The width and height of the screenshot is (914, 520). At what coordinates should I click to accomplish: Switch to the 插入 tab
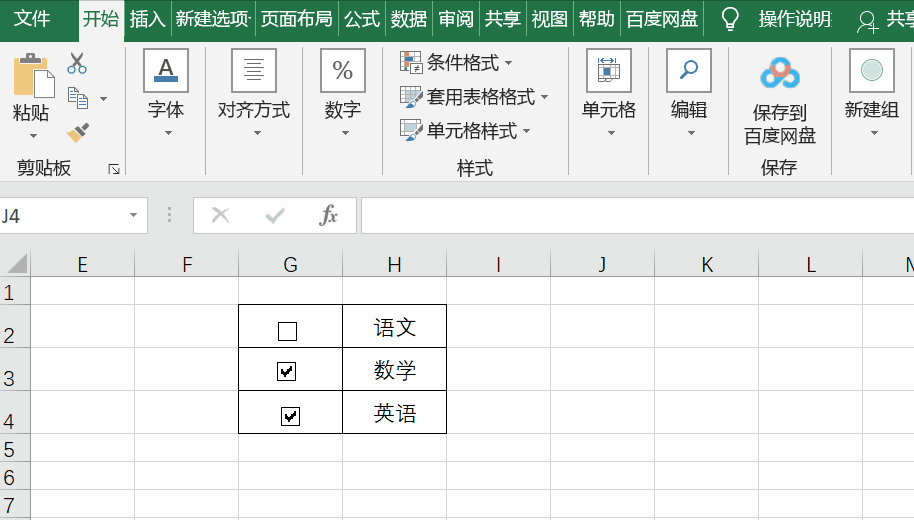(147, 19)
